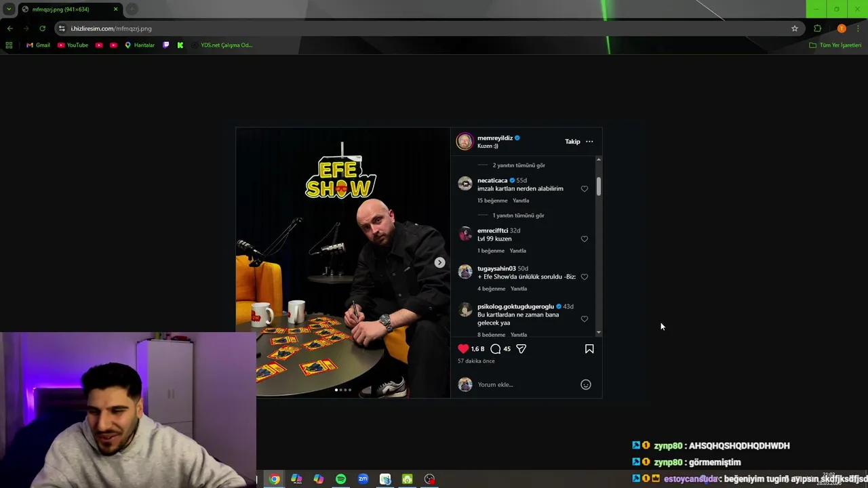
Task: Select the mfmqzrj.png browser tab
Action: tap(70, 9)
